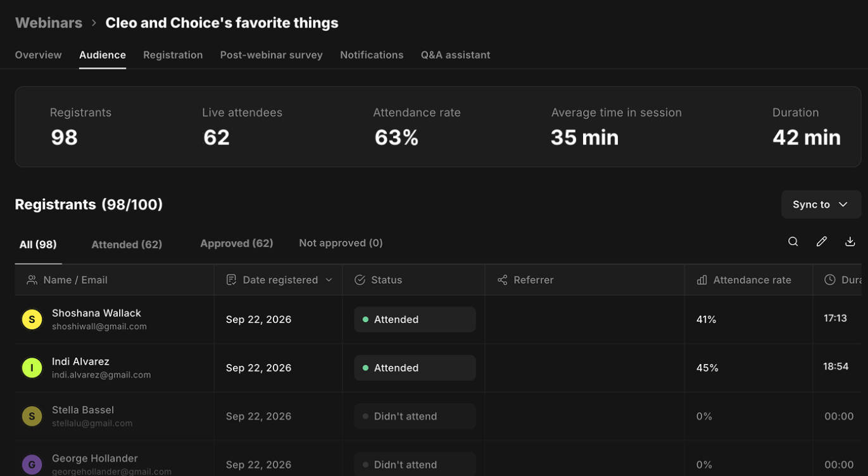
Task: Click the Date registered calendar icon
Action: coord(231,280)
